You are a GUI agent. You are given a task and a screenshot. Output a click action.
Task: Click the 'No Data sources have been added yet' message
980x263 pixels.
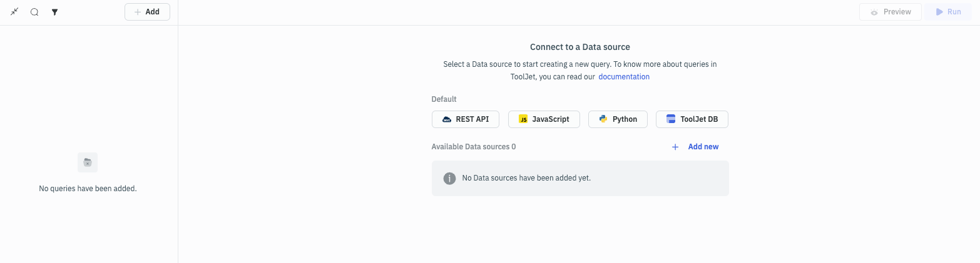526,178
